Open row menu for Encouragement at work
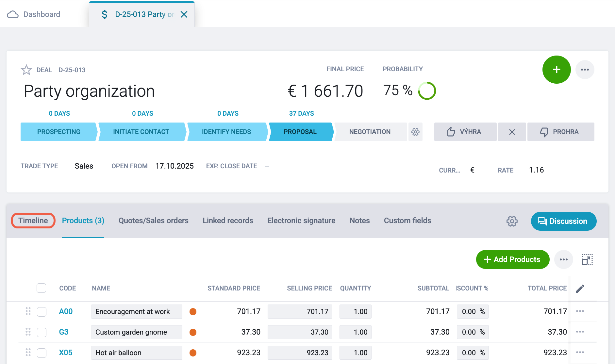The image size is (615, 364). tap(580, 311)
